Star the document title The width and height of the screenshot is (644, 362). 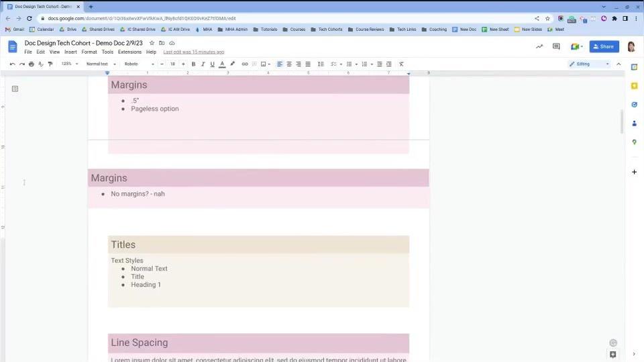[152, 43]
